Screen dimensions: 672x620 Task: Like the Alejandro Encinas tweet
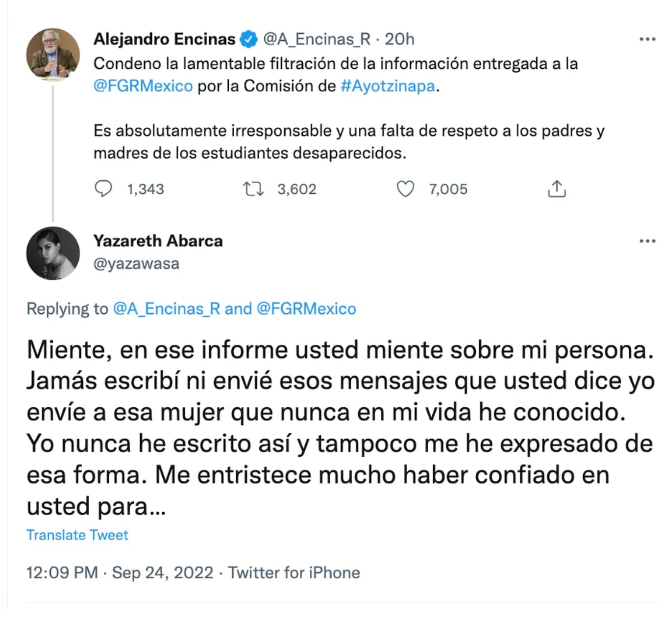coord(405,189)
